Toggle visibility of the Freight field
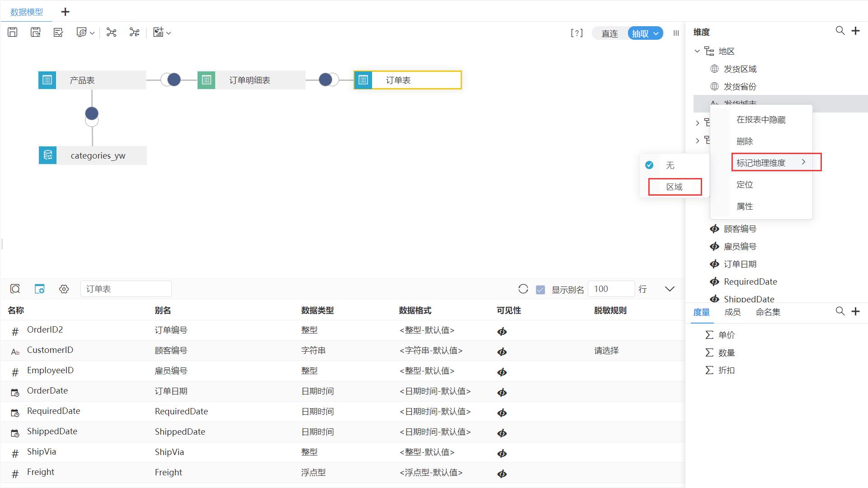 502,474
